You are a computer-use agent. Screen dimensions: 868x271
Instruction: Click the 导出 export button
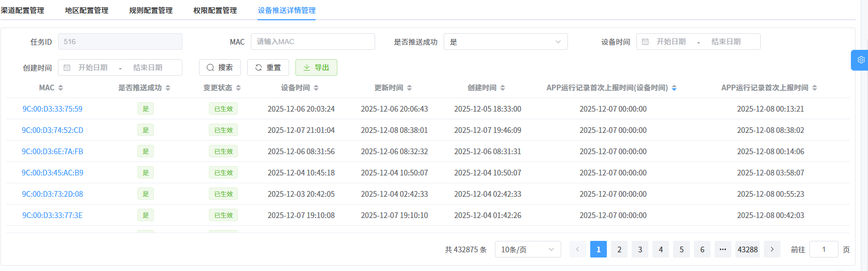316,67
